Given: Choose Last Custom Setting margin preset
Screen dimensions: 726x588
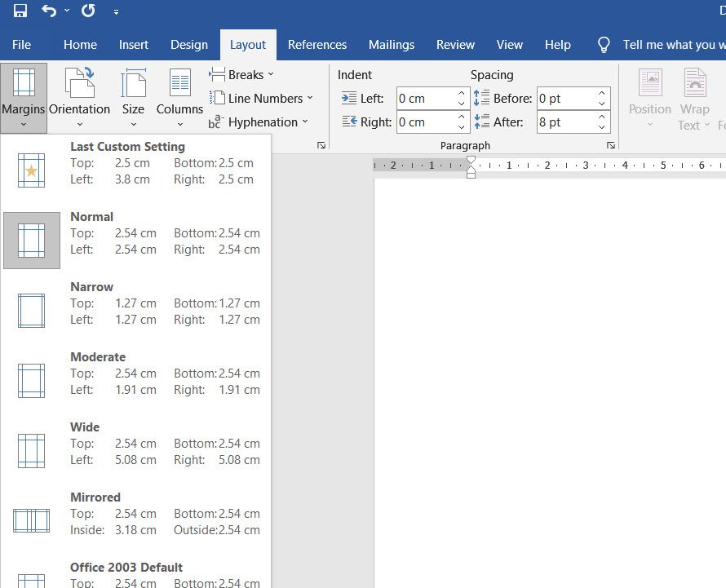Looking at the screenshot, I should pos(135,169).
